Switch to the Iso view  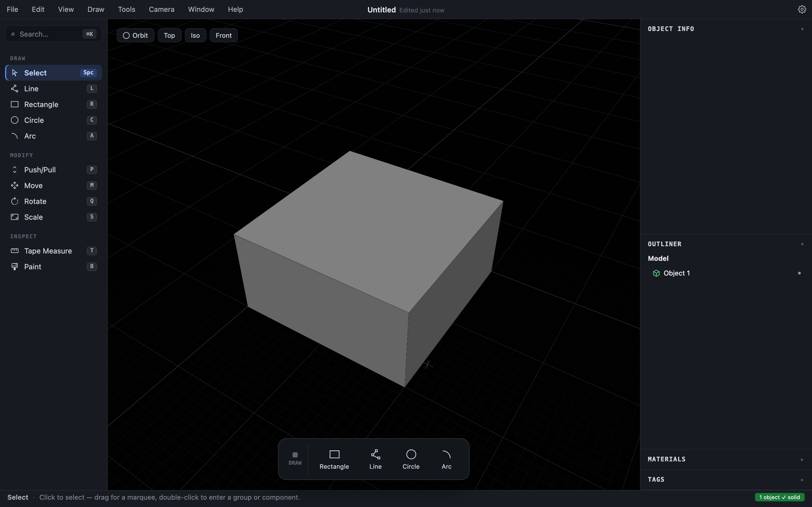tap(195, 35)
